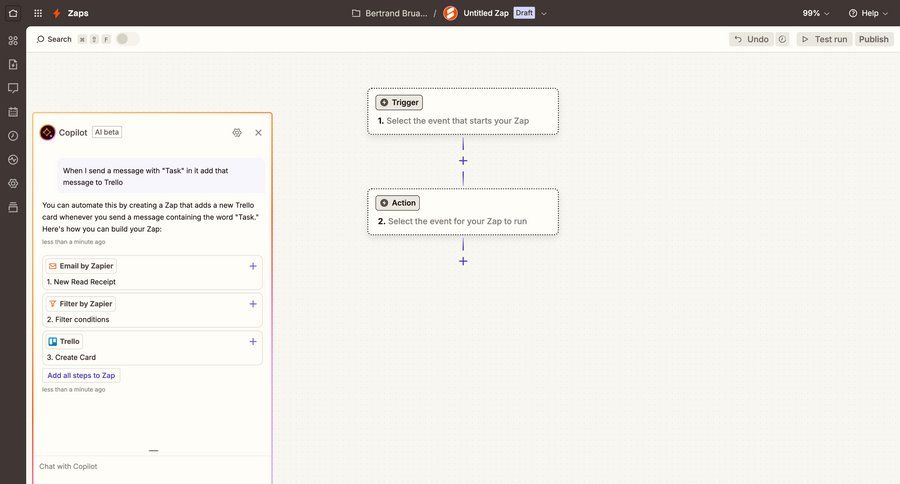Image resolution: width=900 pixels, height=484 pixels.
Task: Click the text "1. New Read Receipt"
Action: [x=81, y=282]
